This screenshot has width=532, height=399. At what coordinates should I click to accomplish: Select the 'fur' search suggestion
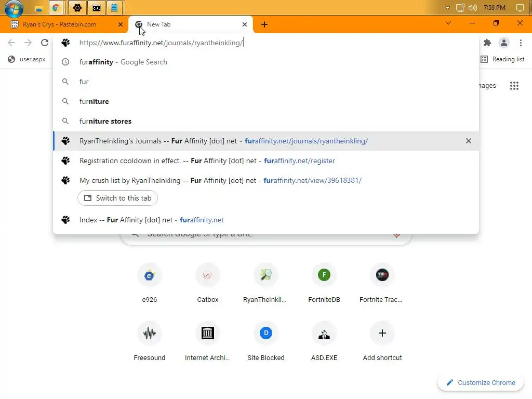click(x=266, y=82)
